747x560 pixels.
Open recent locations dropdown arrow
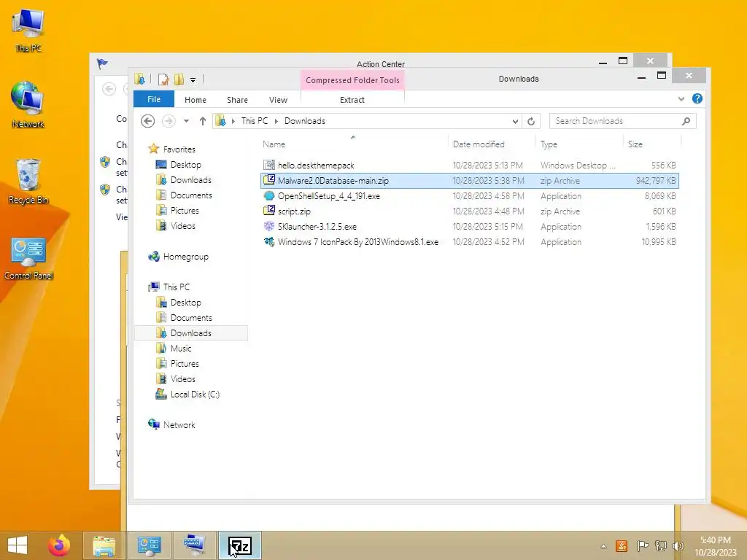pos(186,121)
